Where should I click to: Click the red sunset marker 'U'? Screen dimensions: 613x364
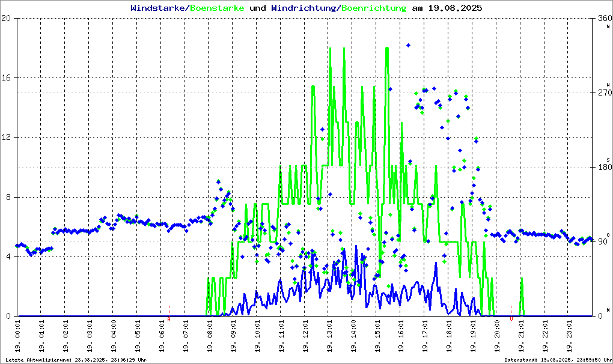pyautogui.click(x=511, y=319)
